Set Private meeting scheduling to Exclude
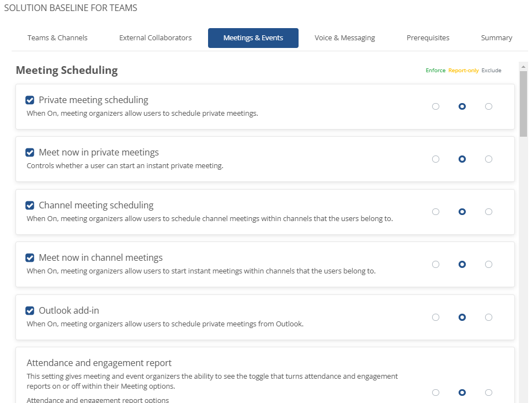Image resolution: width=532 pixels, height=403 pixels. click(x=488, y=106)
